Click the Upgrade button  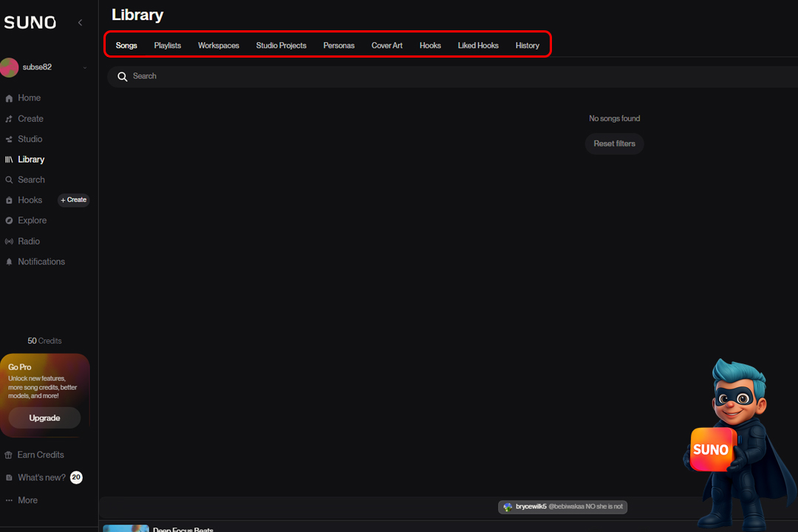(44, 418)
